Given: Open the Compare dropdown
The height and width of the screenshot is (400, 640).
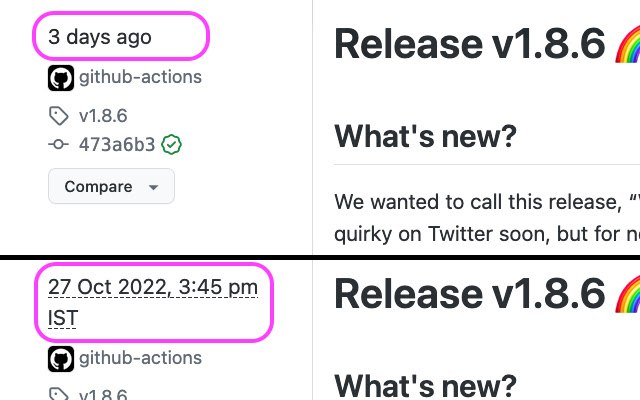Looking at the screenshot, I should (111, 187).
